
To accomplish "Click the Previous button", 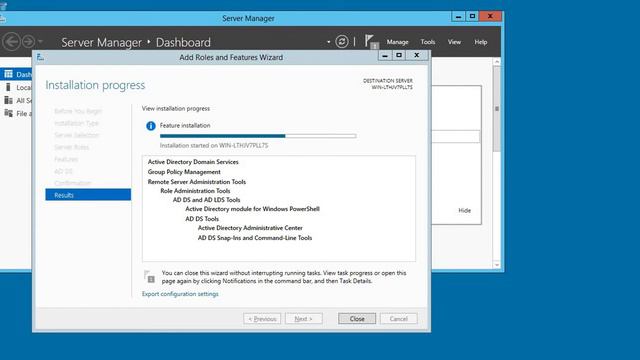I will (262, 319).
